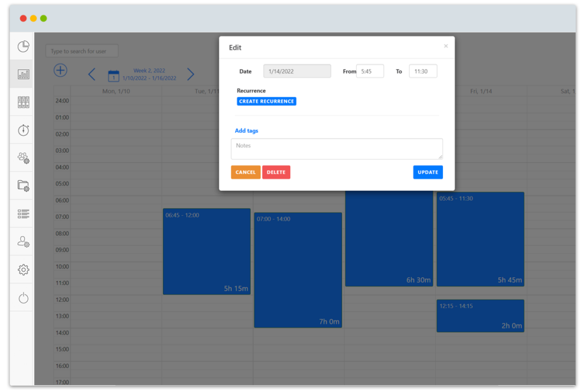Open the folder settings icon
Image resolution: width=588 pixels, height=392 pixels.
pyautogui.click(x=23, y=185)
